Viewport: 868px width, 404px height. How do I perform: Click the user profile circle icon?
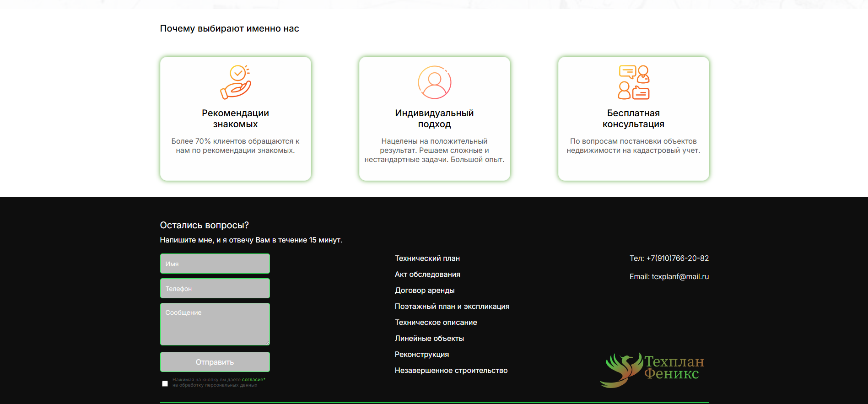click(x=435, y=82)
